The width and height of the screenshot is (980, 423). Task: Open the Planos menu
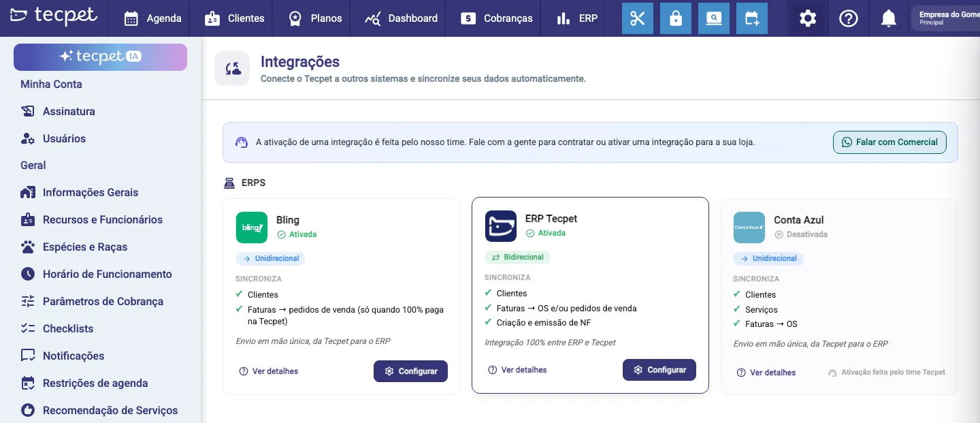[x=315, y=18]
